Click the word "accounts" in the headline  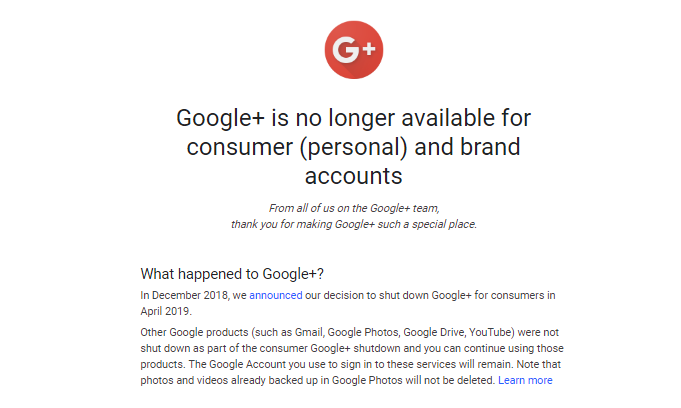(353, 176)
